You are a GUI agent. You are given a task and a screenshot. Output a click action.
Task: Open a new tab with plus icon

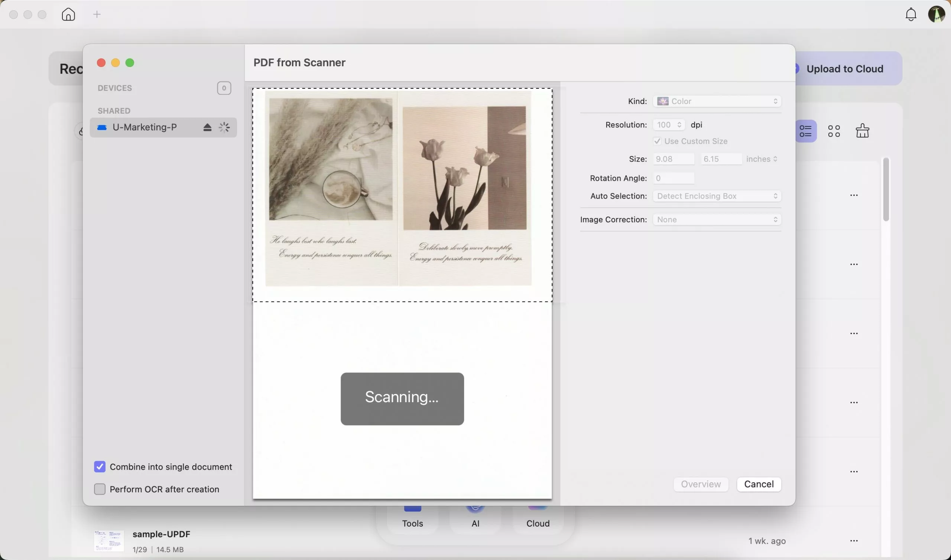(97, 14)
